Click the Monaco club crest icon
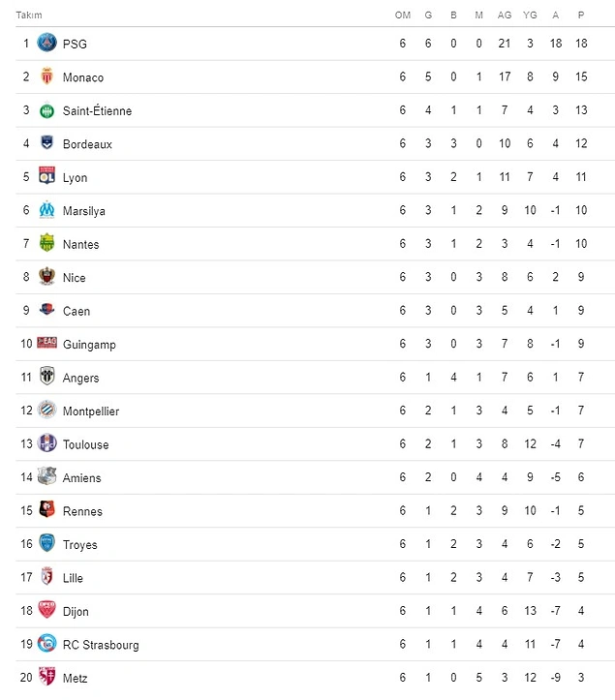 tap(46, 76)
